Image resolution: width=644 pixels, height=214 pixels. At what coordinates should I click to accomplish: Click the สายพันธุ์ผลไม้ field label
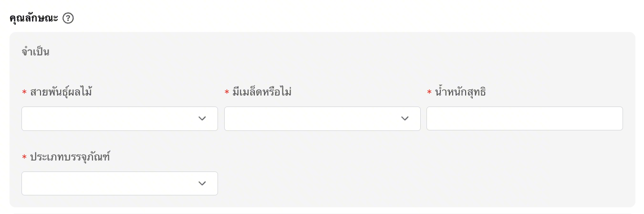61,92
